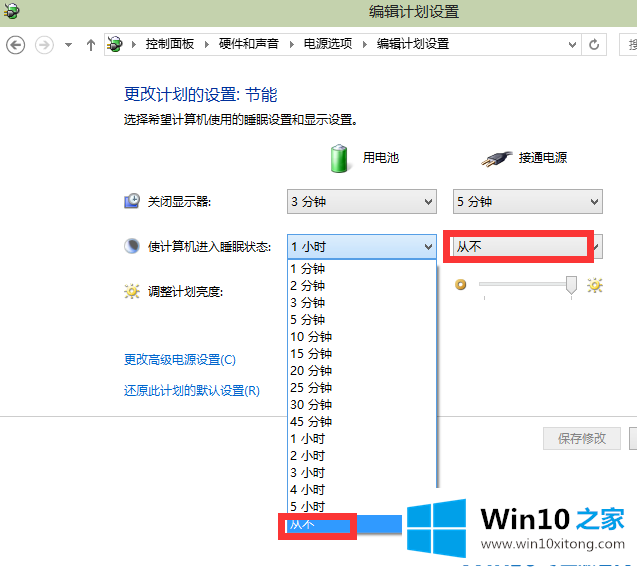This screenshot has height=570, width=637.
Task: Choose 3 分钟 from the sleep list
Action: [362, 303]
